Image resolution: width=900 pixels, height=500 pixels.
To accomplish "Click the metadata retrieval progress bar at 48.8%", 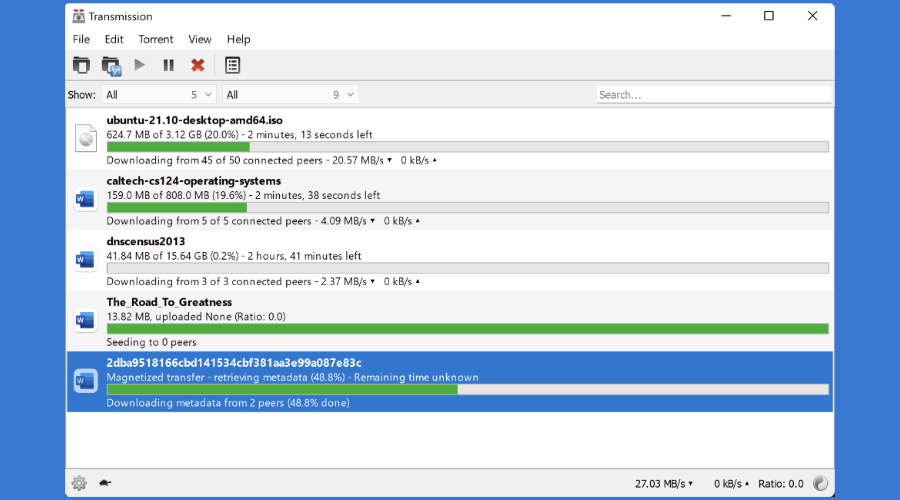I will pyautogui.click(x=468, y=390).
